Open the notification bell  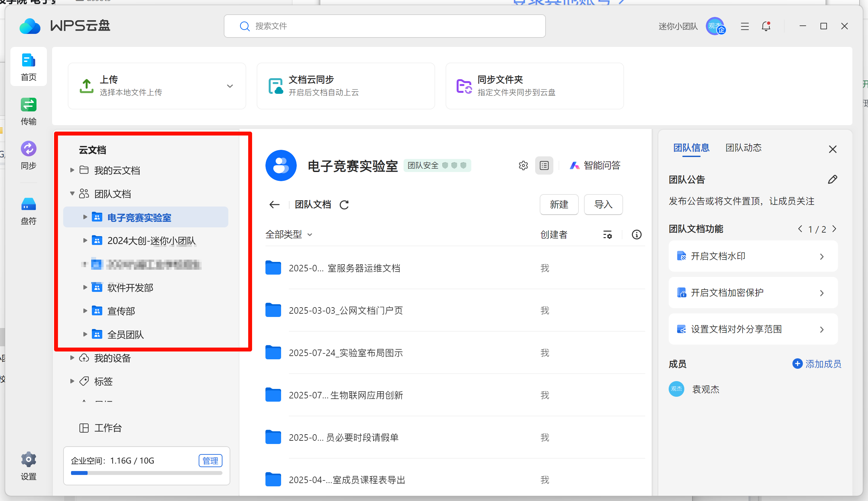766,26
